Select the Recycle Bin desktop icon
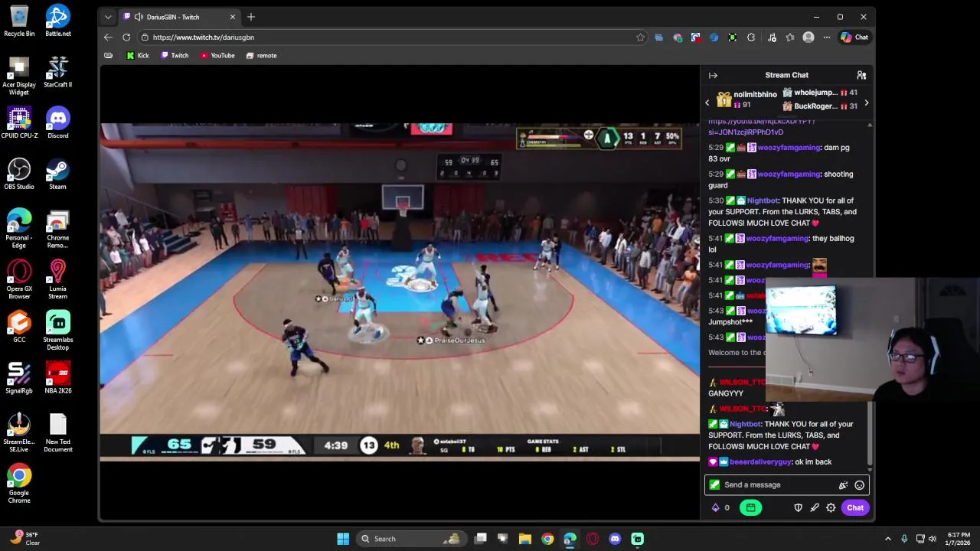The height and width of the screenshot is (551, 980). click(19, 21)
